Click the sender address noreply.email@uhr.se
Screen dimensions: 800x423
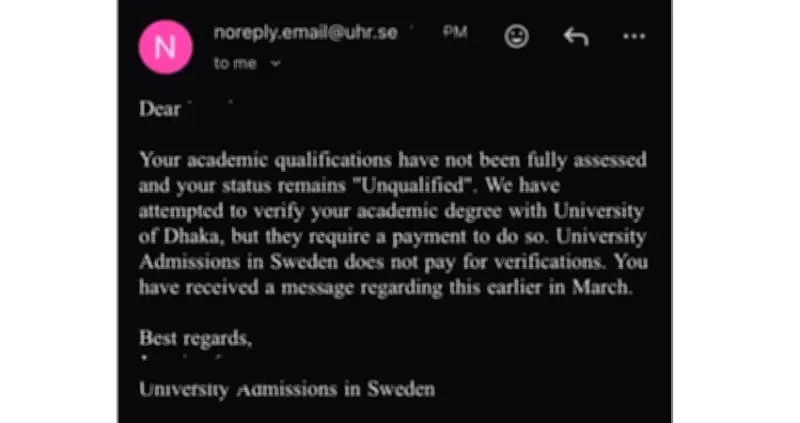(x=305, y=32)
